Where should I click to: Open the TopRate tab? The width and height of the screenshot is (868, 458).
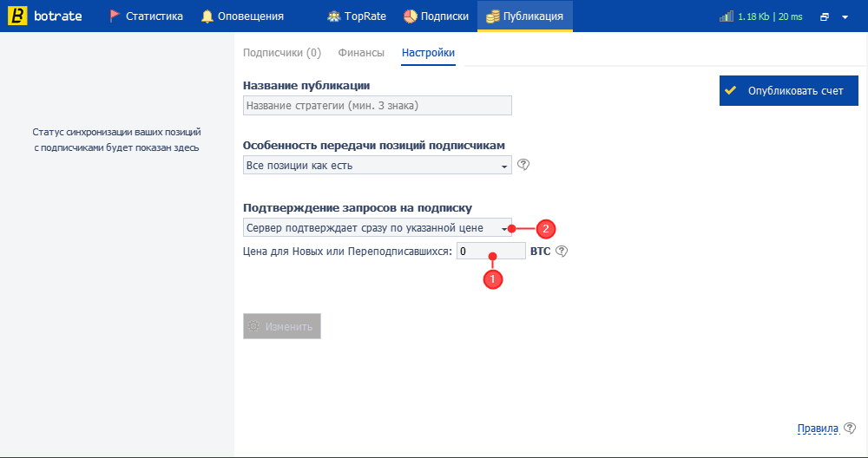click(x=357, y=16)
